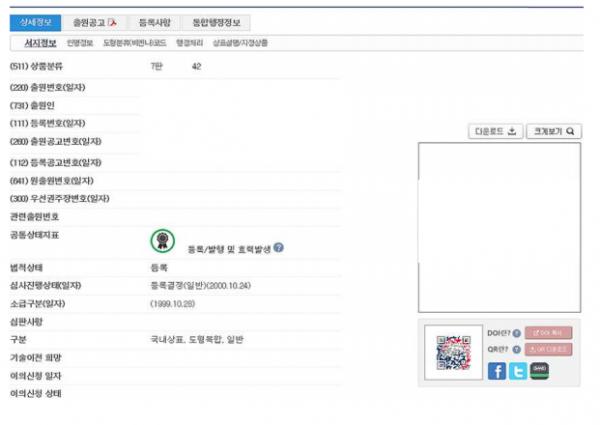
Task: Click the empty trademark image preview box
Action: pos(499,227)
